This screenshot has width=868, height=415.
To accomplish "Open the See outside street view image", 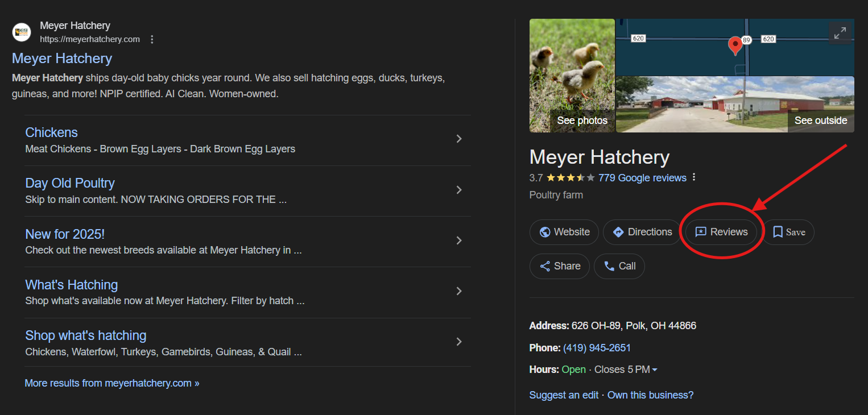I will tap(734, 105).
